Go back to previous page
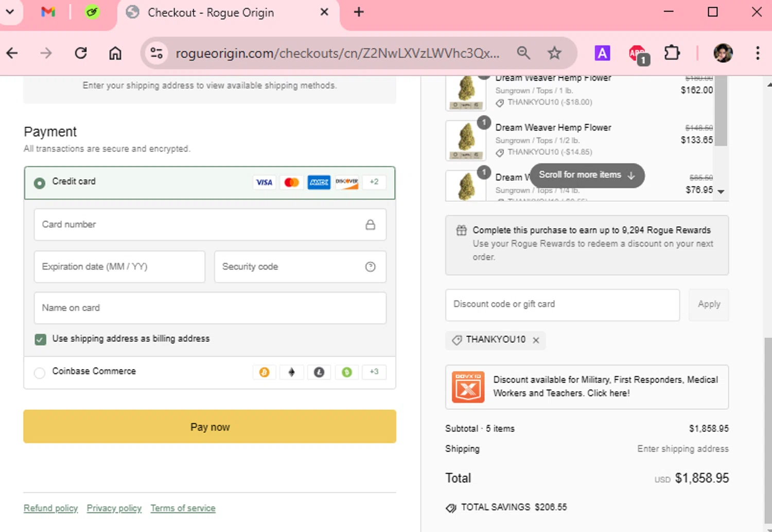The width and height of the screenshot is (772, 532). pyautogui.click(x=12, y=53)
